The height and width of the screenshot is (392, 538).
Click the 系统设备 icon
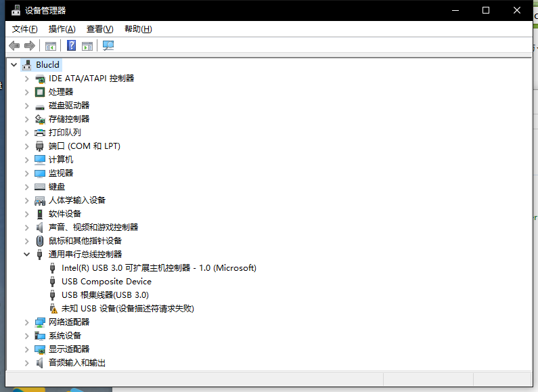click(x=40, y=336)
